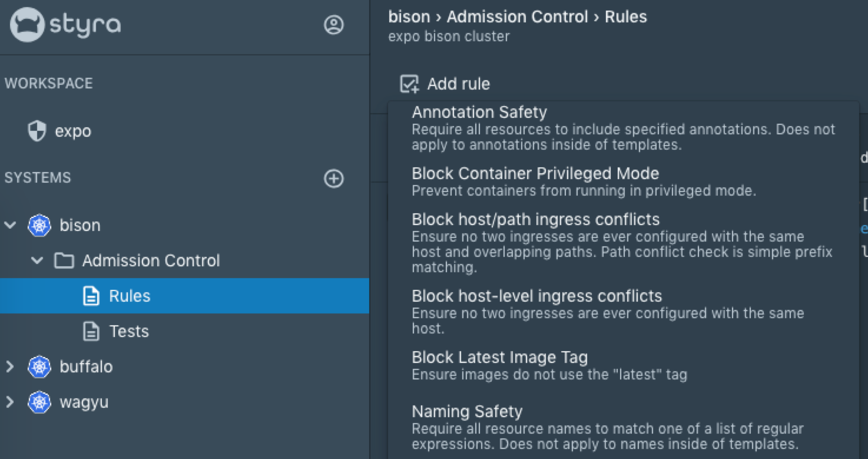The width and height of the screenshot is (868, 459).
Task: Click the expo workspace shield icon
Action: point(37,131)
